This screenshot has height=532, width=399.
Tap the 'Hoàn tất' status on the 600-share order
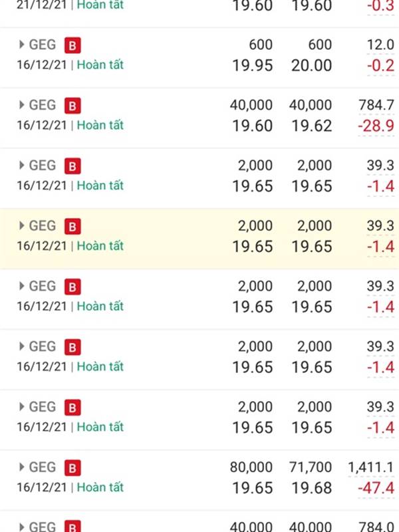point(100,65)
